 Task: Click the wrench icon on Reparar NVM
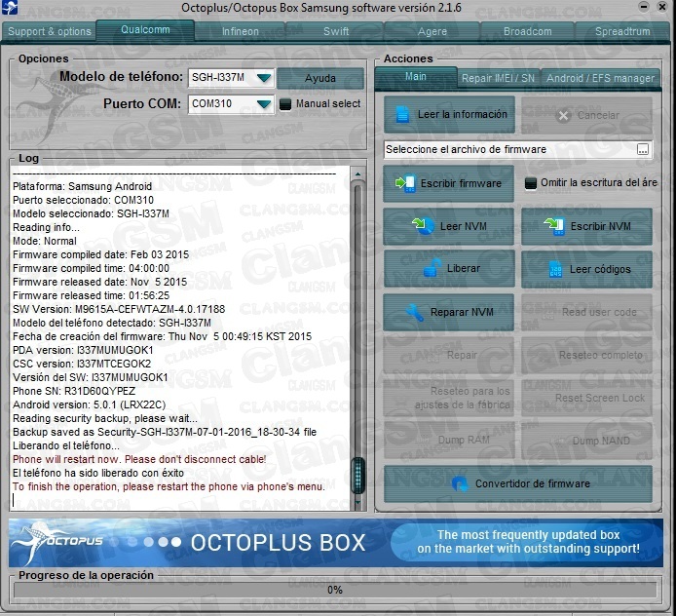(415, 312)
